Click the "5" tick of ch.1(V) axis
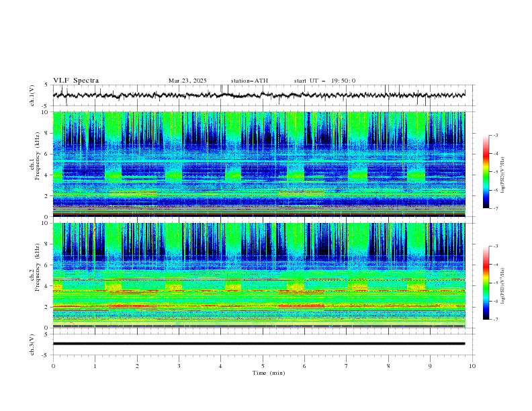Viewport: 532px width, 411px height. coord(47,85)
